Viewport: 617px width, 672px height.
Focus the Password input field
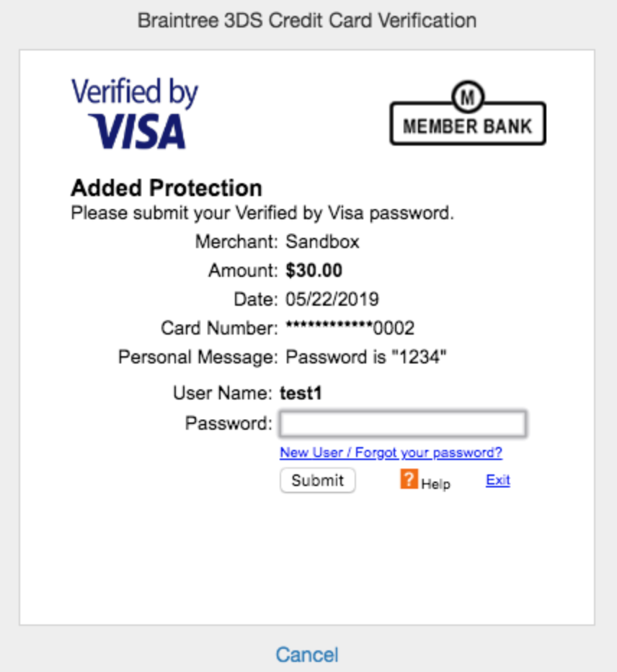pos(403,424)
